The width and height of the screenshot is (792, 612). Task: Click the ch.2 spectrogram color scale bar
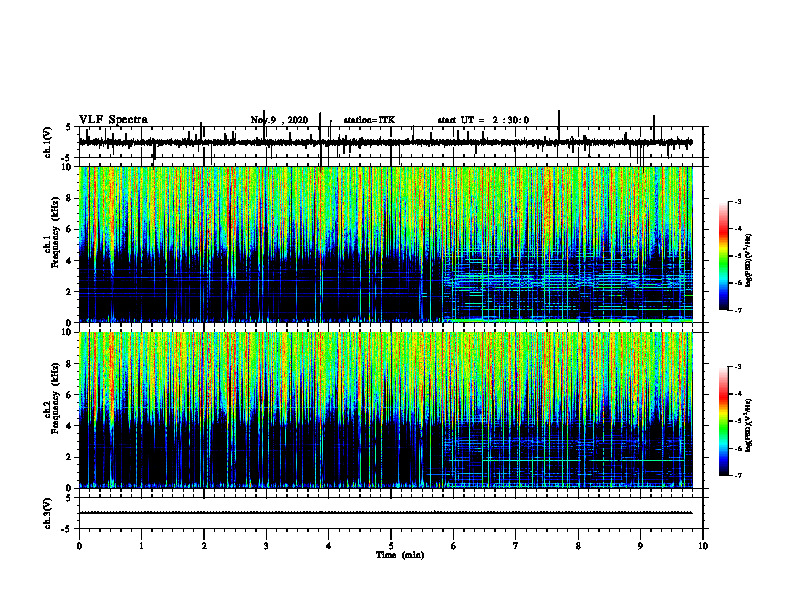pos(724,421)
